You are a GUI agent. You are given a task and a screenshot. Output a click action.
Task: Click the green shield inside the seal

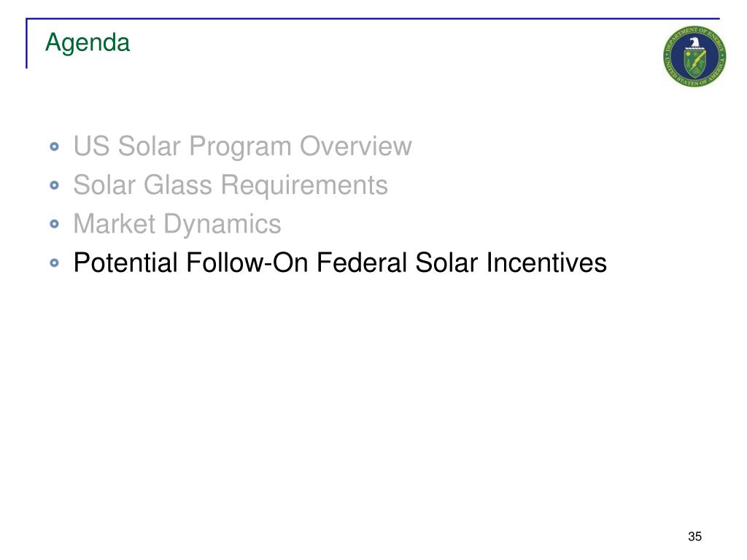pos(694,64)
